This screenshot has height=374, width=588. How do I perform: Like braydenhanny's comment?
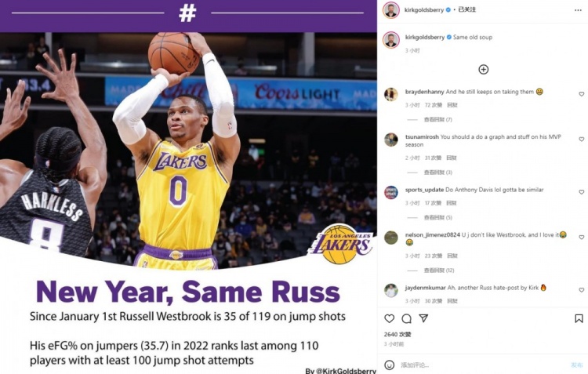581,94
